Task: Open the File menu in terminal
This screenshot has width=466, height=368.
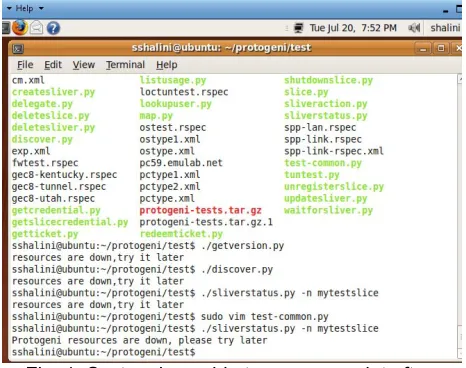Action: click(25, 65)
